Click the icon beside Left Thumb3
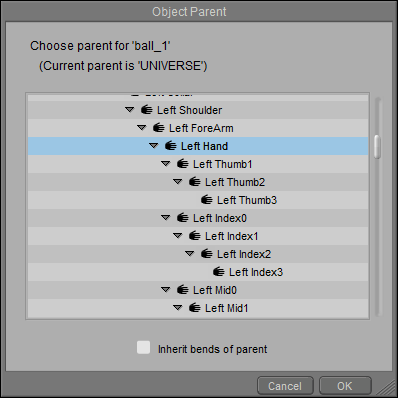Image resolution: width=398 pixels, height=398 pixels. 207,200
